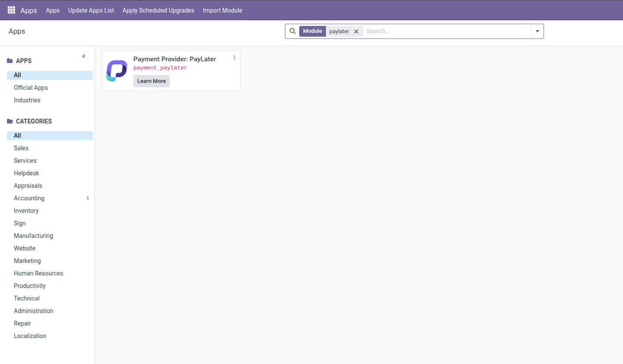Screen dimensions: 623x364
Task: Click Import Module menu item
Action: click(222, 10)
